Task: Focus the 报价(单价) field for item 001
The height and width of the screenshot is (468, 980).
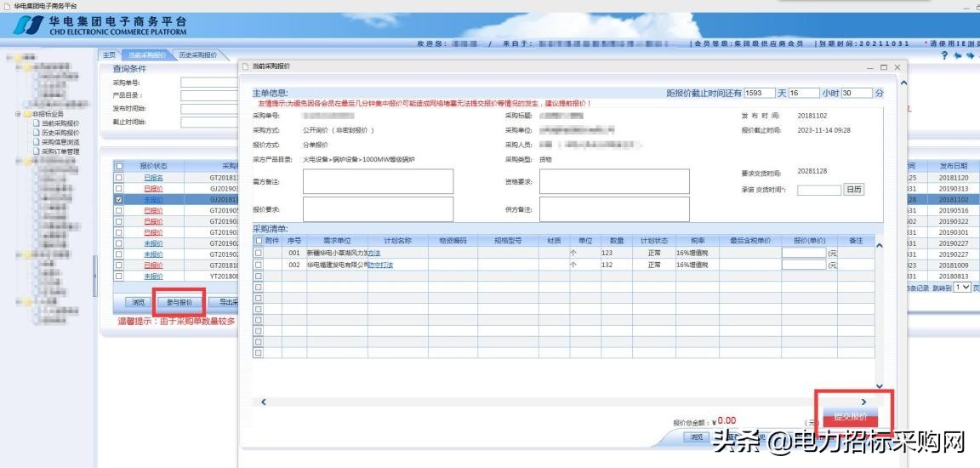Action: [804, 253]
